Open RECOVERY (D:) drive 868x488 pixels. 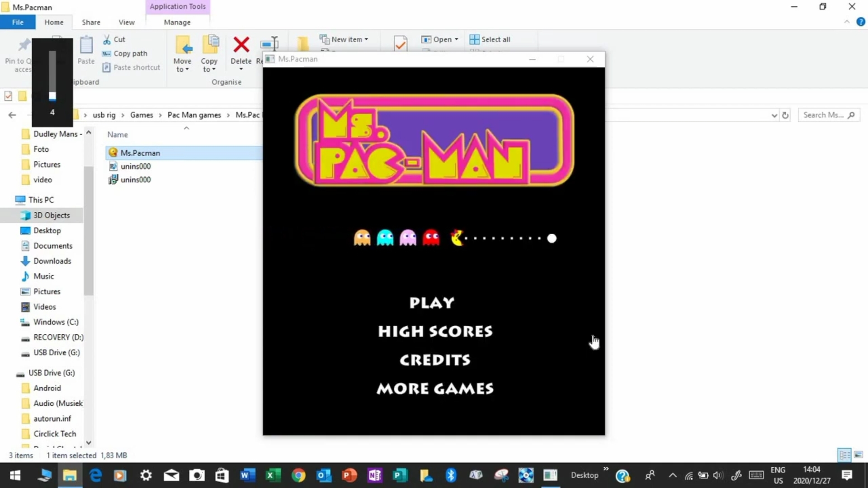coord(58,337)
